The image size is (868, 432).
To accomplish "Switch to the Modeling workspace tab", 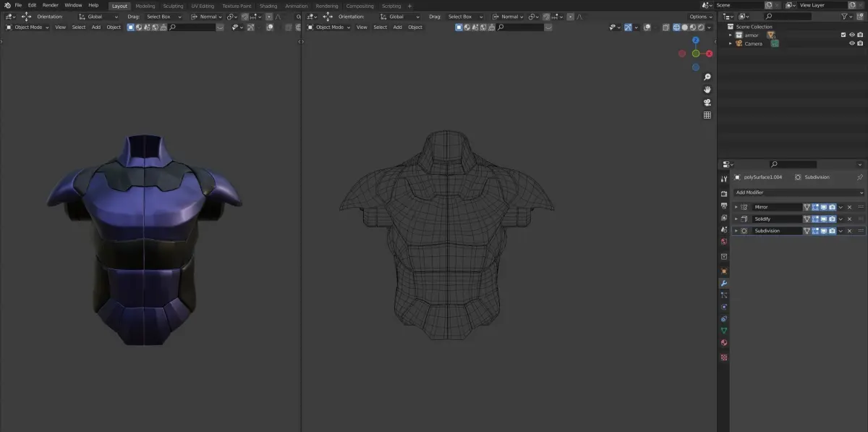I will point(145,6).
